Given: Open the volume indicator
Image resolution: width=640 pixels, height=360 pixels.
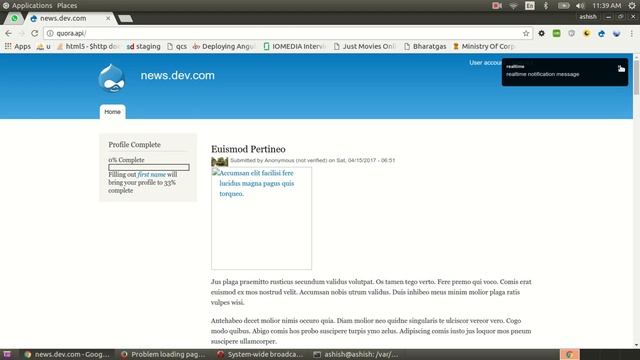Looking at the screenshot, I should click(x=580, y=6).
